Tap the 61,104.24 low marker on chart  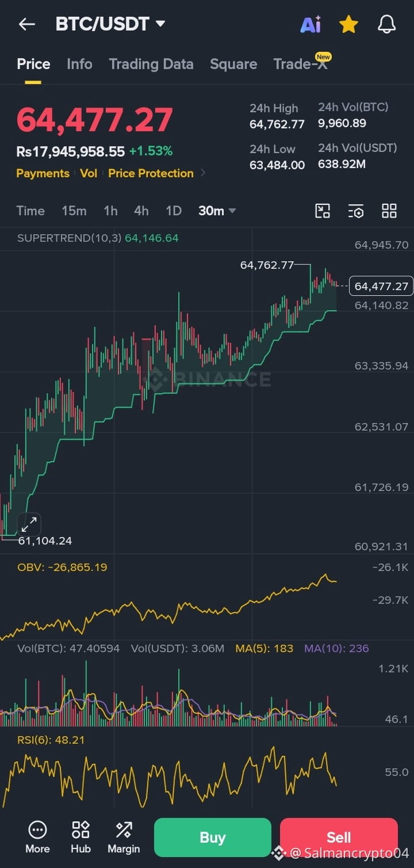click(x=45, y=540)
